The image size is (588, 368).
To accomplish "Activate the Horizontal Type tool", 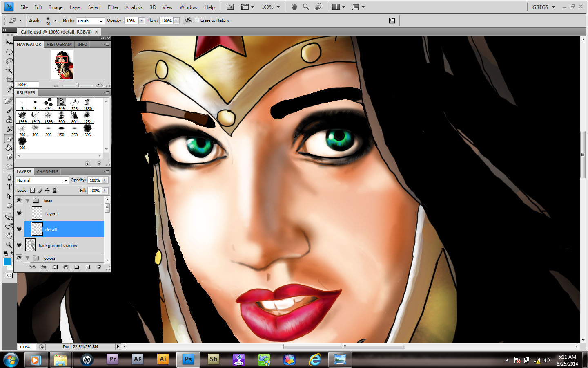I will 9,187.
